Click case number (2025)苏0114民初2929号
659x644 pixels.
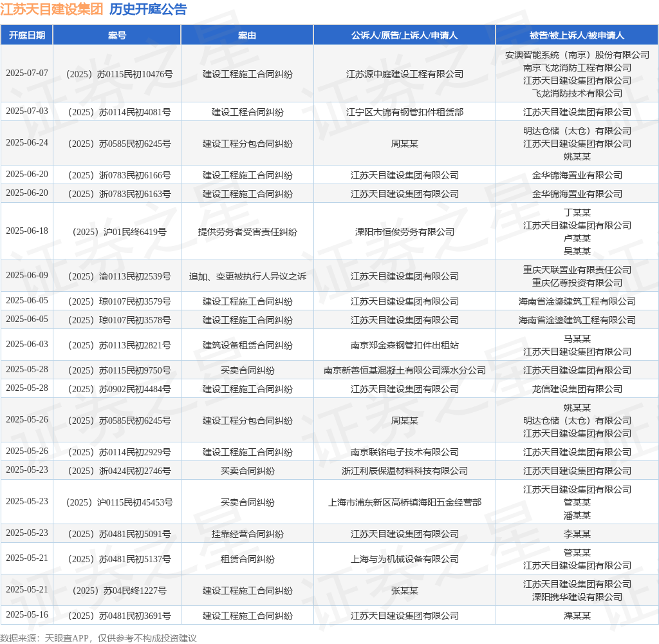click(x=119, y=452)
